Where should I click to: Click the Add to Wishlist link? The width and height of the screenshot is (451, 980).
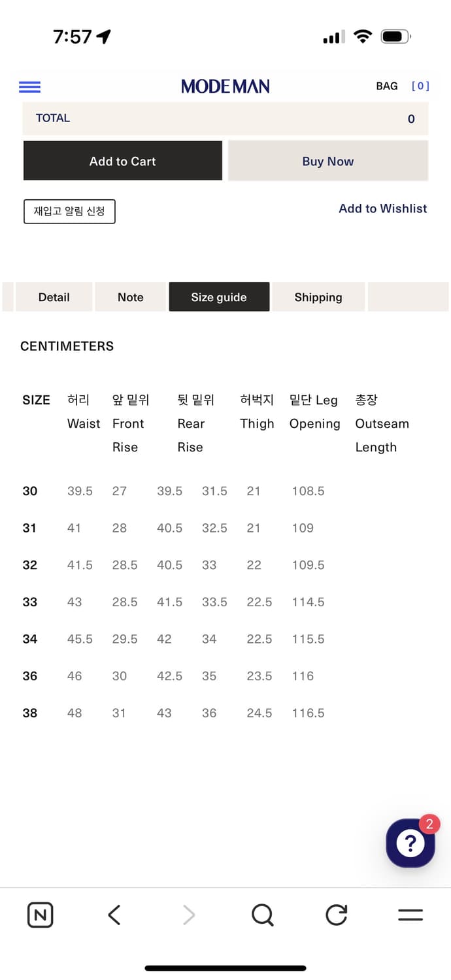pos(383,208)
